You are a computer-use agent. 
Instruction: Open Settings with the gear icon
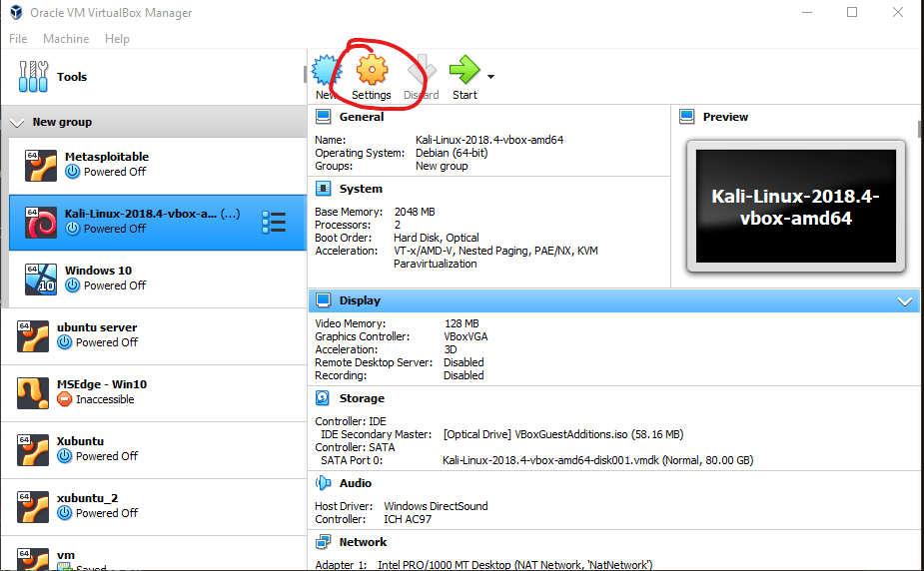tap(372, 70)
